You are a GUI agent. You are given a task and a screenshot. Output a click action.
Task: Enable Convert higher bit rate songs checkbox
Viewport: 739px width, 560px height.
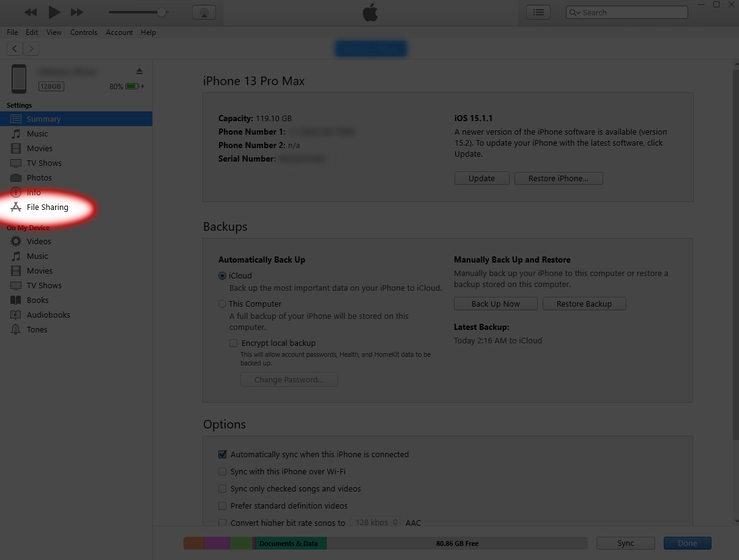(x=223, y=523)
